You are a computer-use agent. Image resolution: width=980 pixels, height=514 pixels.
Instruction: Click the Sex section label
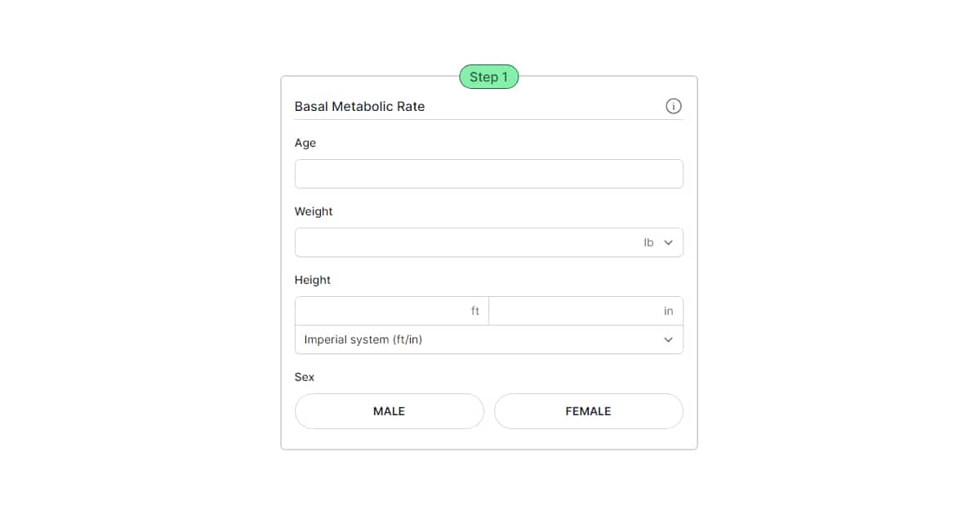pos(305,377)
